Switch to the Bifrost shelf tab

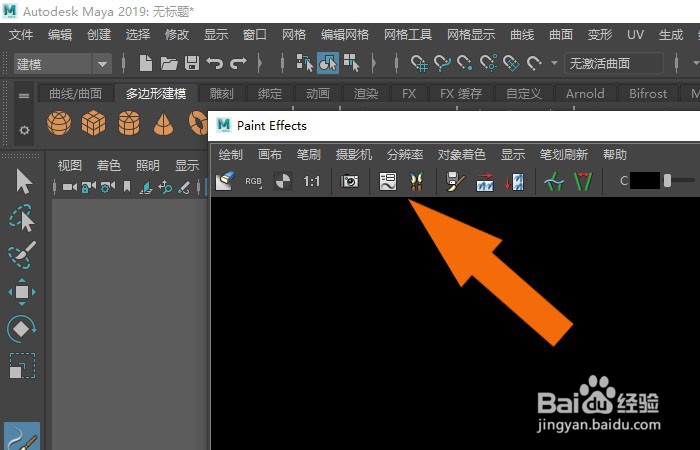tap(648, 93)
